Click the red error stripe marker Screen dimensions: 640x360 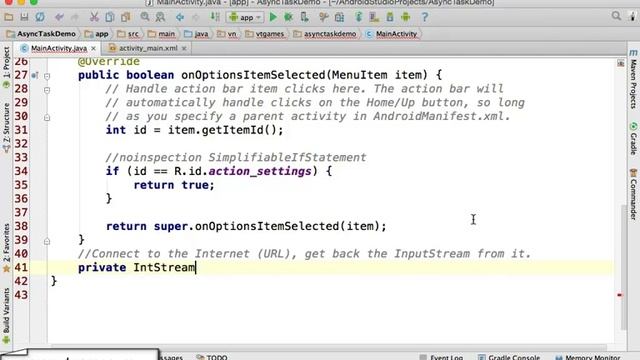tap(619, 295)
